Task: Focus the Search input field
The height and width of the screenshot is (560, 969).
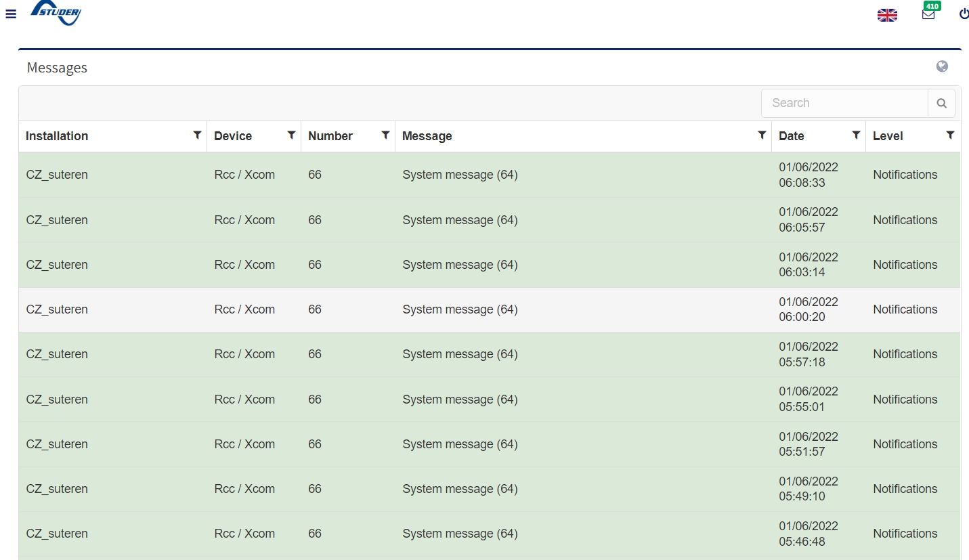Action: click(x=844, y=104)
